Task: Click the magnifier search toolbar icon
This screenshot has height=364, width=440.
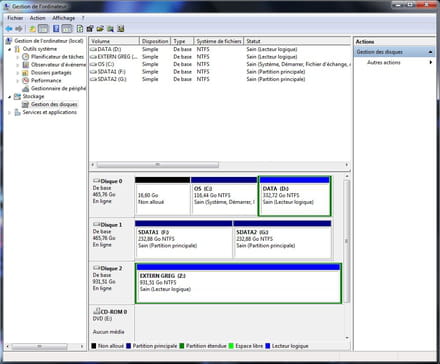Action: pos(110,29)
